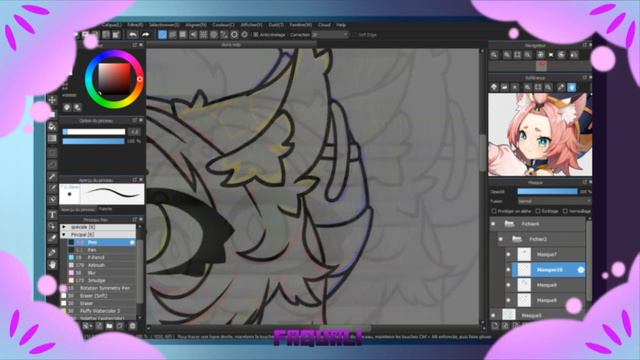Screen dimensions: 640x360
Task: Open the Help menu
Action: pos(341,25)
